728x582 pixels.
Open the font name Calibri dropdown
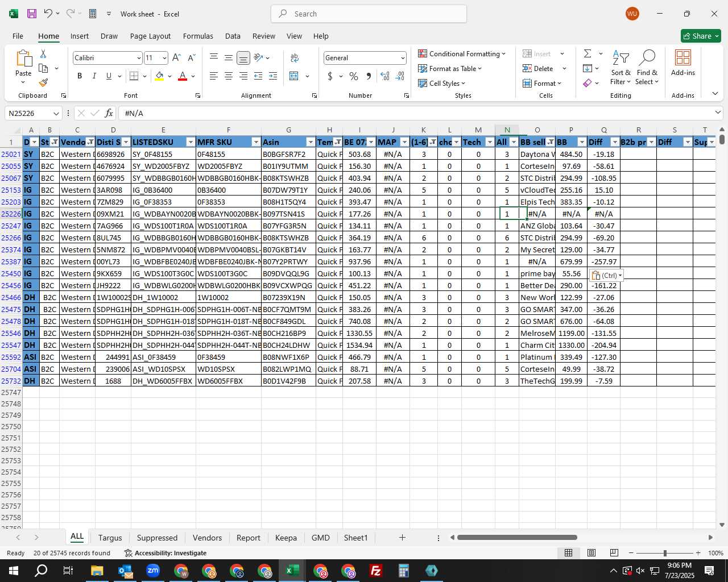click(138, 58)
